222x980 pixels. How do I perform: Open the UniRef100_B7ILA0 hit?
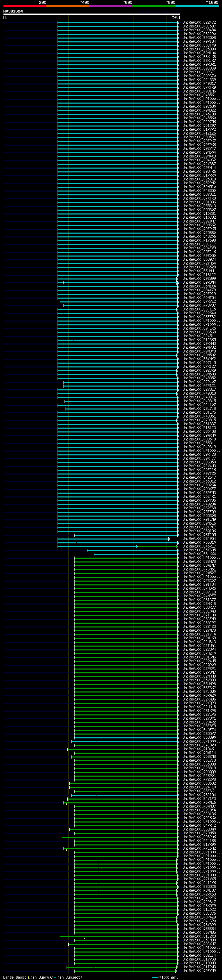coord(199,615)
